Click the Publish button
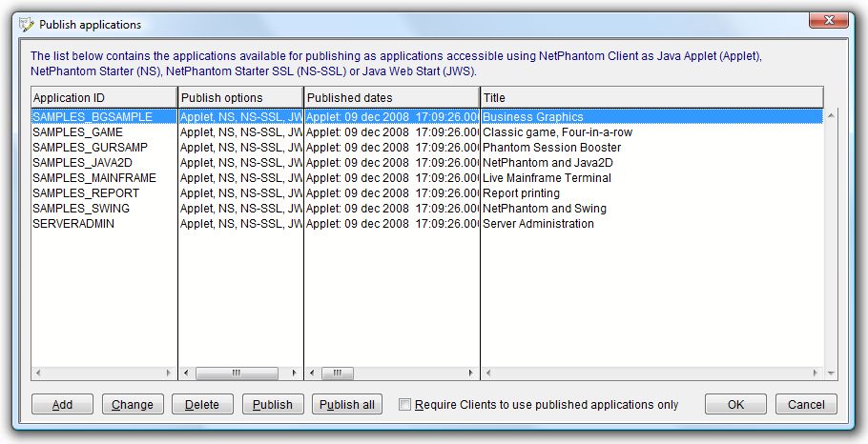Screen dimensions: 868x444 coord(273,404)
